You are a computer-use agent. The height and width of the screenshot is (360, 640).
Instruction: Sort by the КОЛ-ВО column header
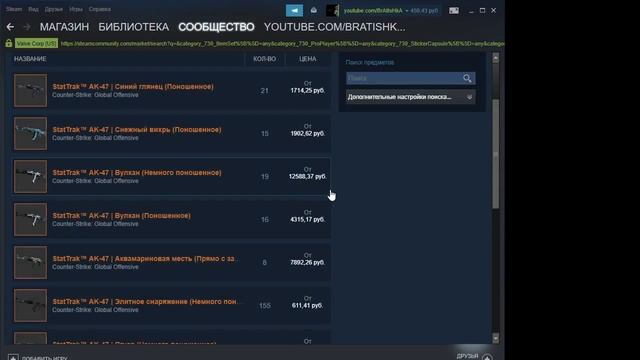pyautogui.click(x=264, y=59)
